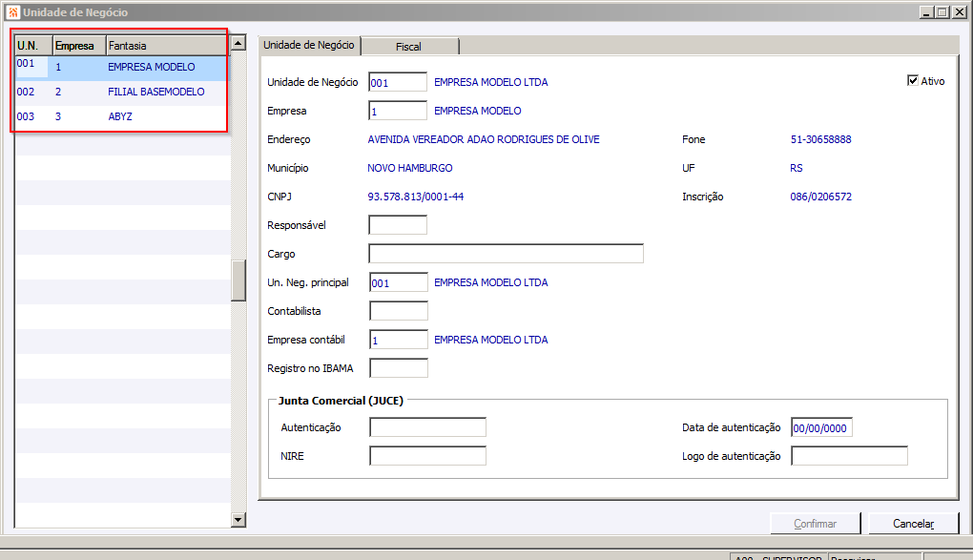Select the Unidade de Negócio tab
The height and width of the screenshot is (560, 973).
pyautogui.click(x=308, y=45)
